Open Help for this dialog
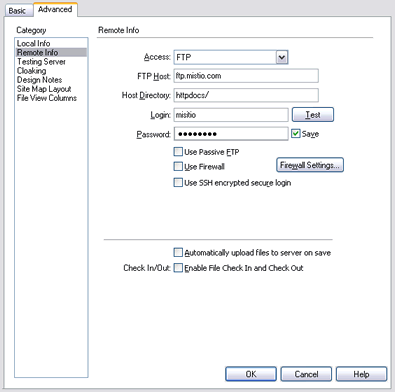 (x=361, y=374)
